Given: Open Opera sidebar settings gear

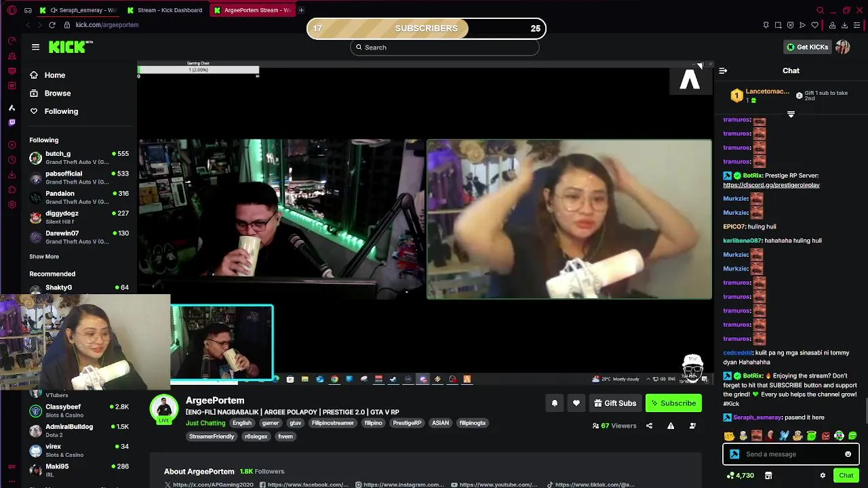Looking at the screenshot, I should [12, 205].
